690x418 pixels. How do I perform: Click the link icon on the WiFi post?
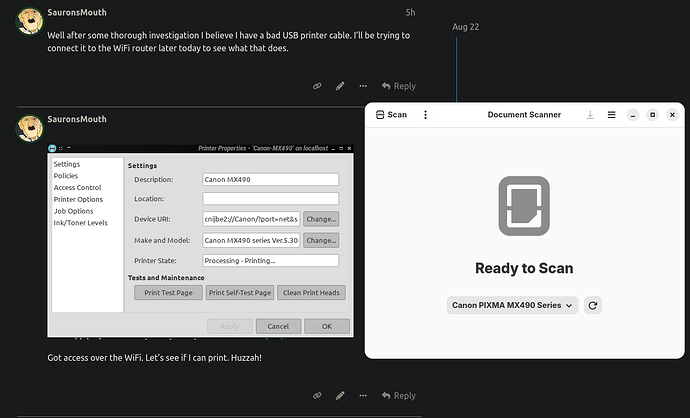[x=317, y=395]
